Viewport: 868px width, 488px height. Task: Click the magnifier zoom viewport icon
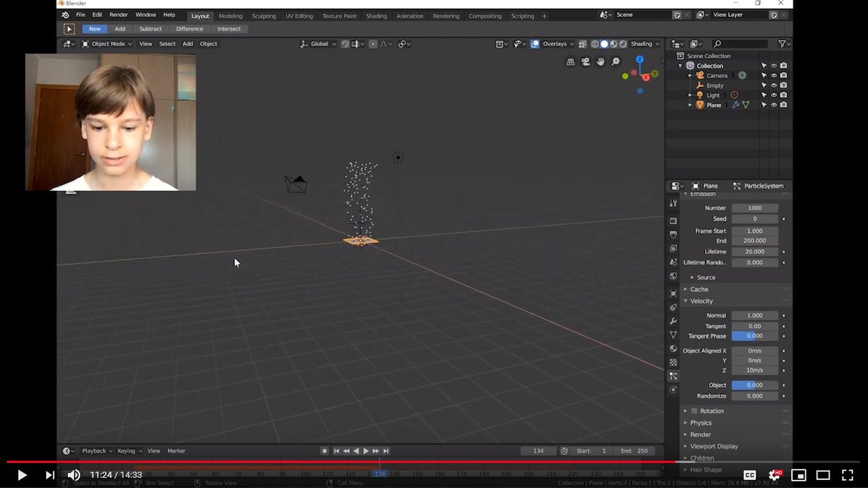(616, 62)
